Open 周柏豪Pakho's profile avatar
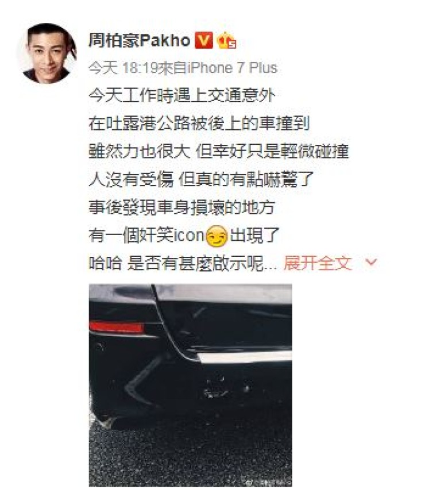The width and height of the screenshot is (448, 493). 47,53
